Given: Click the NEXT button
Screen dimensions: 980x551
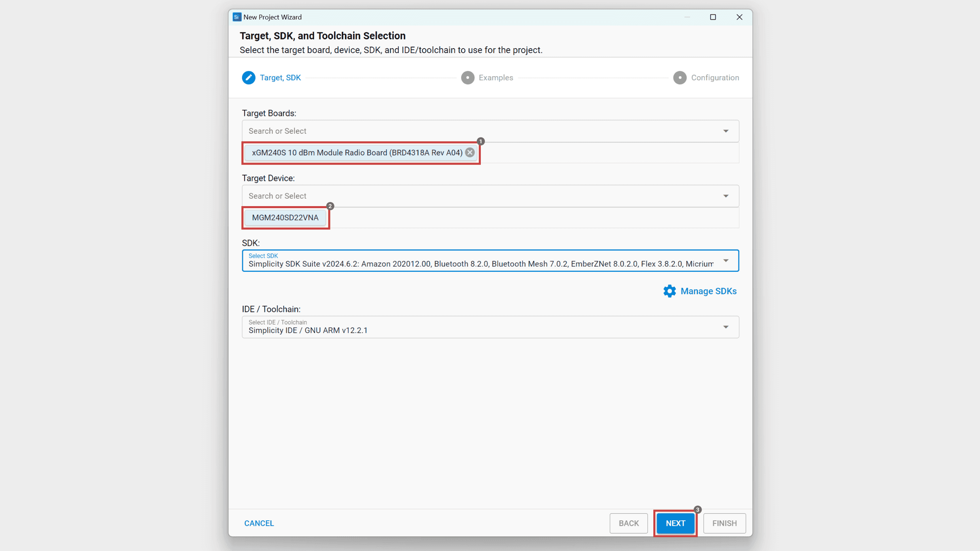Looking at the screenshot, I should pyautogui.click(x=675, y=523).
